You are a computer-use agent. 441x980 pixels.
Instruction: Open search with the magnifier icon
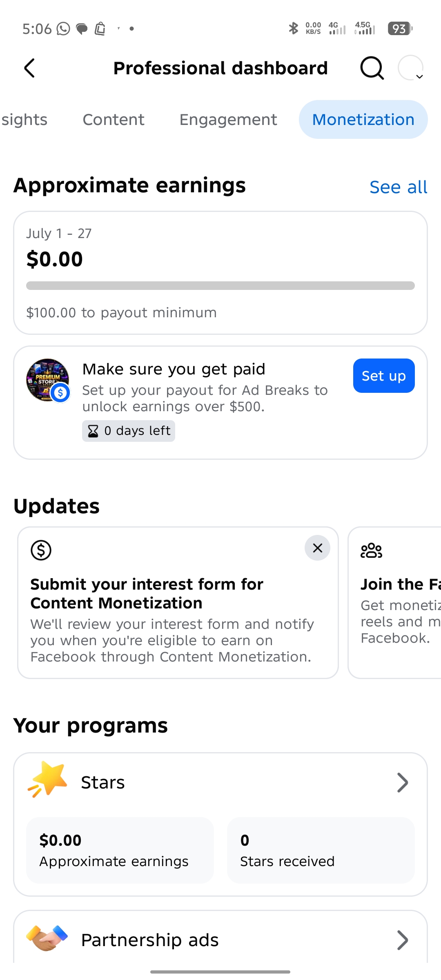pyautogui.click(x=372, y=68)
